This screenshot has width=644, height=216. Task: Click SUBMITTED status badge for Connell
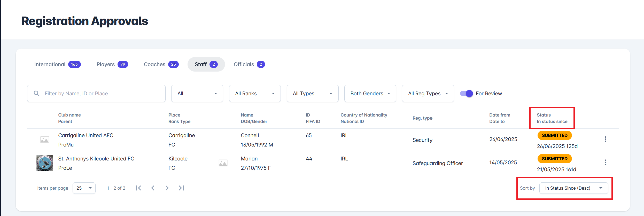tap(554, 135)
